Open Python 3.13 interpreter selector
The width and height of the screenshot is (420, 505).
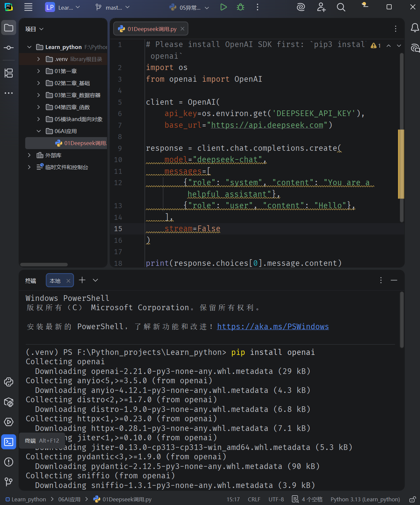365,499
